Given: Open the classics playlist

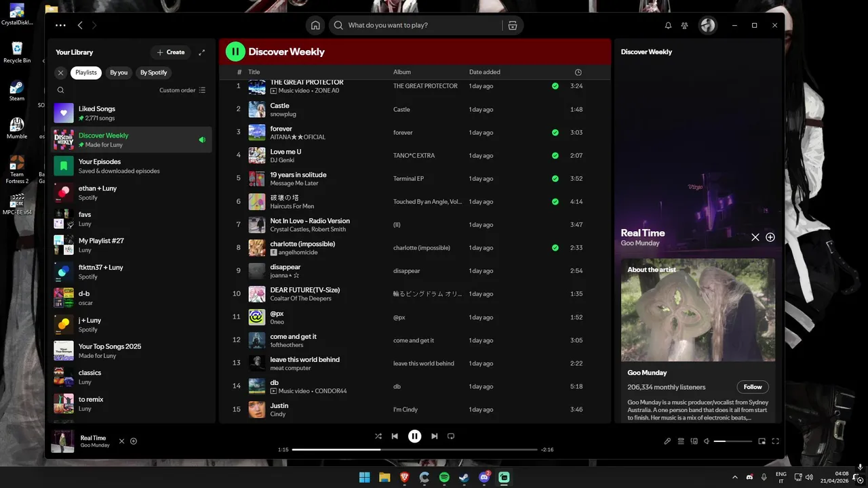Looking at the screenshot, I should [x=132, y=377].
